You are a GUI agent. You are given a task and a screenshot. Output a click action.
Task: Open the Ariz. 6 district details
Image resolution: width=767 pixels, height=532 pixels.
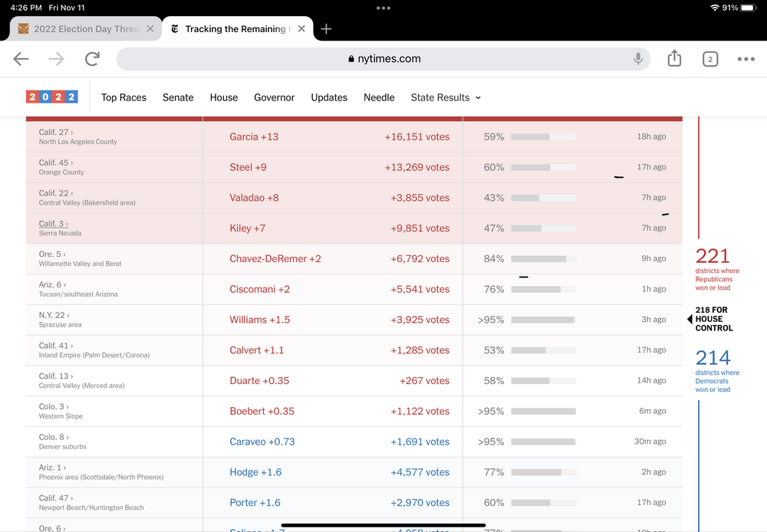(x=53, y=284)
